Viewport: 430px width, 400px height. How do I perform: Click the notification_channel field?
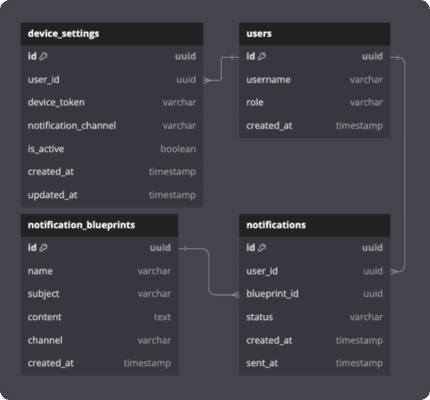point(112,126)
